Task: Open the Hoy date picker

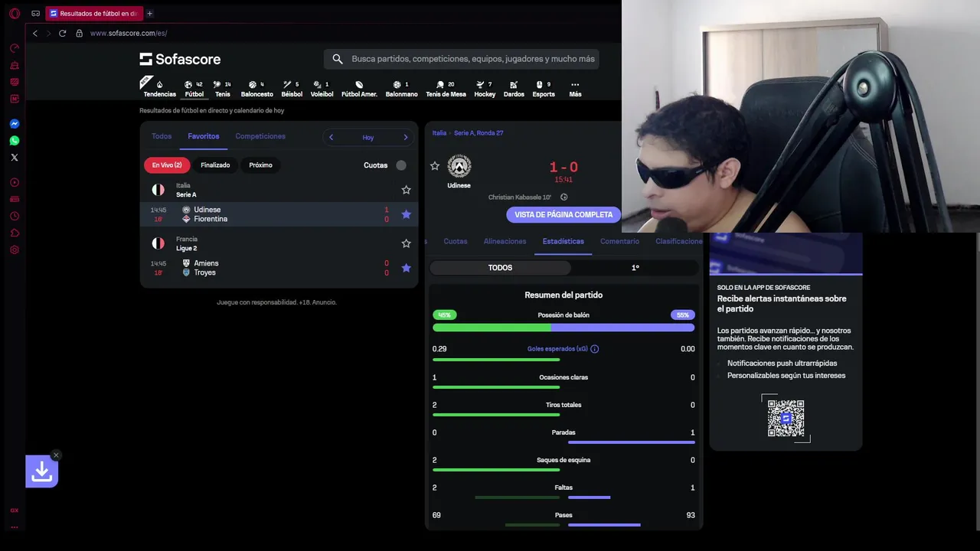Action: click(x=368, y=138)
